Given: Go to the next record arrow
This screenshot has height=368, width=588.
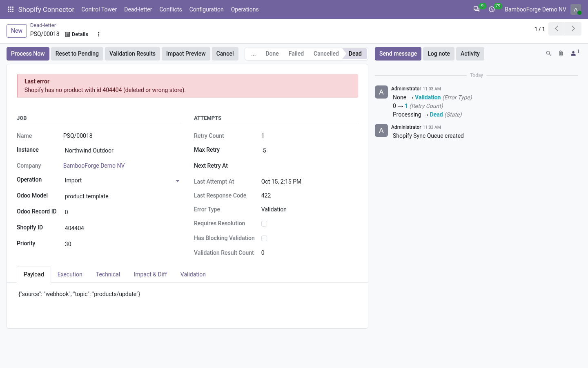Looking at the screenshot, I should click(573, 29).
